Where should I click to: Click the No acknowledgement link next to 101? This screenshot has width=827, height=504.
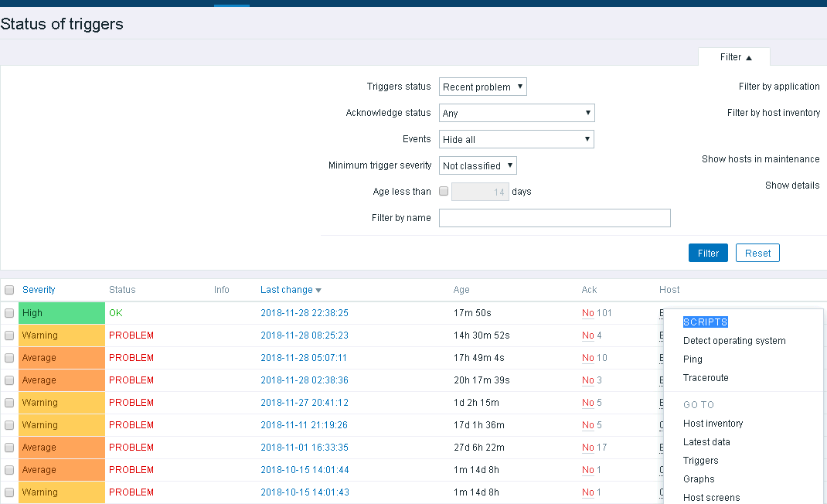(x=587, y=313)
